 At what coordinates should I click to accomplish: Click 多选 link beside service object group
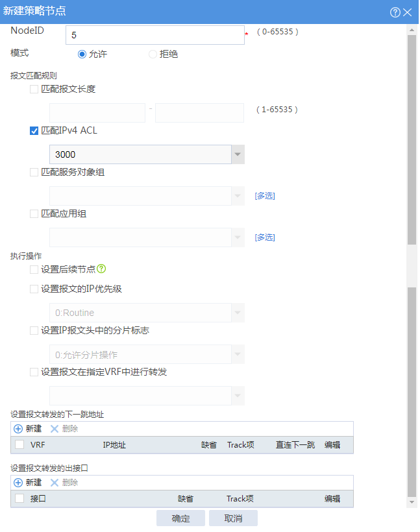coord(265,196)
